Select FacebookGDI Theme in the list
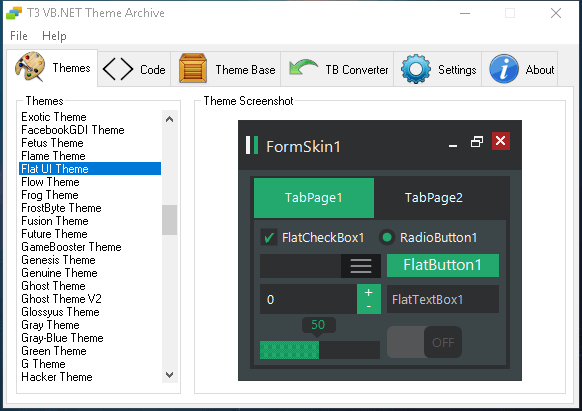 tap(90, 130)
